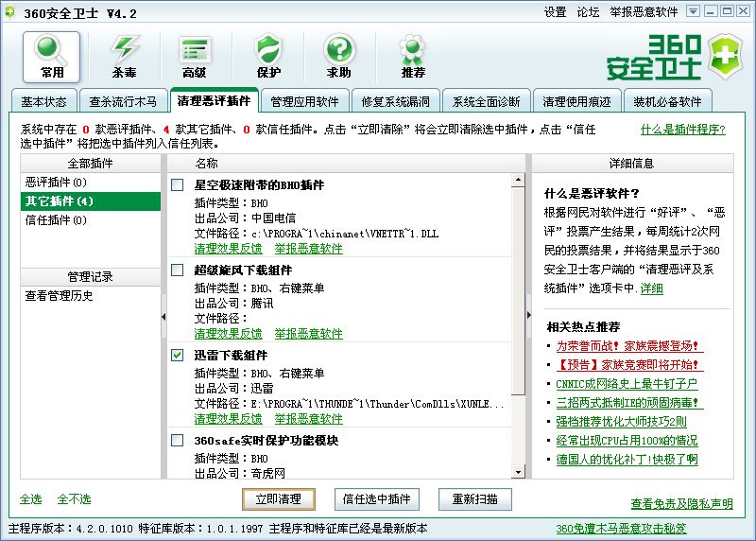Click the 求助 question mark icon
The width and height of the screenshot is (756, 541).
pos(339,55)
